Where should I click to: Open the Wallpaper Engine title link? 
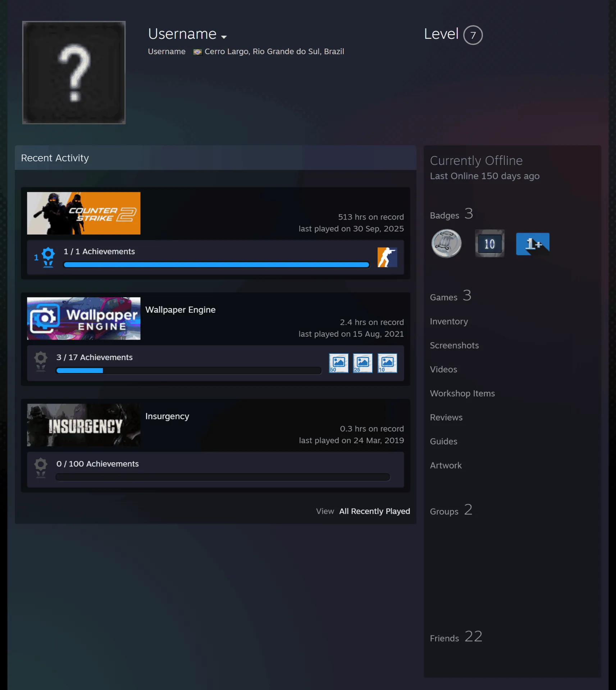[x=181, y=310]
